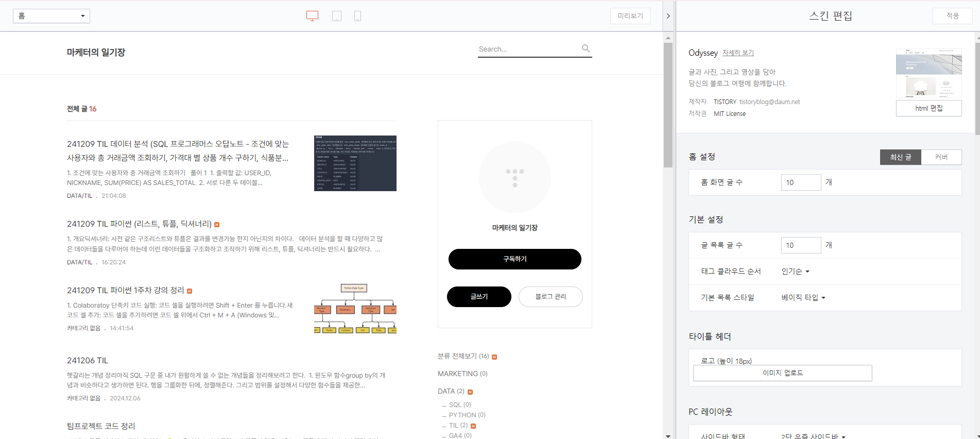
Task: Click tistoryblog@daum.net author email
Action: pos(769,102)
